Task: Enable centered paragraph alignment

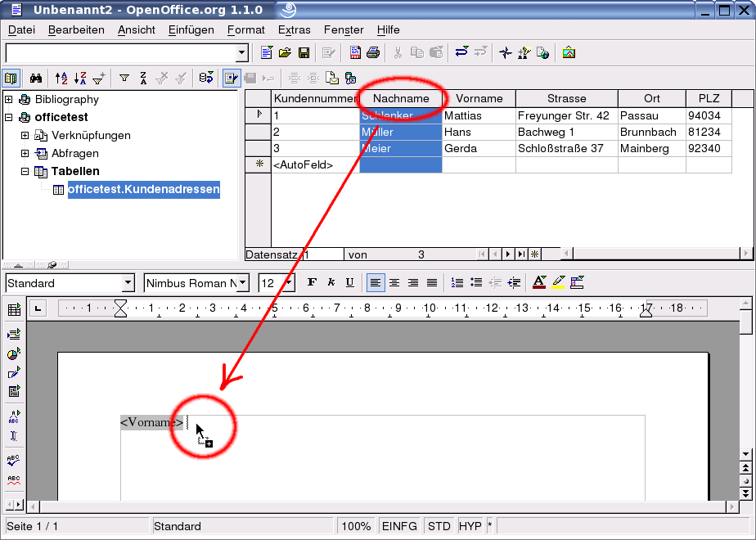Action: [x=394, y=283]
